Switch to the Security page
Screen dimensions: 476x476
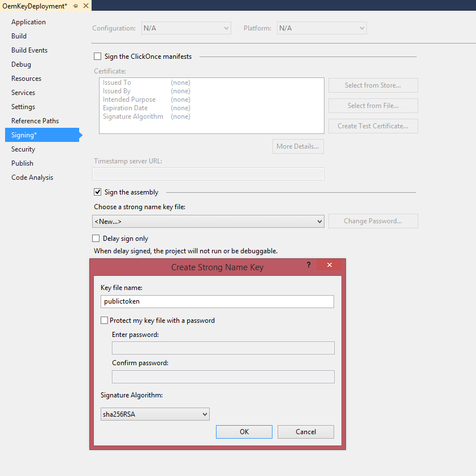click(x=23, y=149)
